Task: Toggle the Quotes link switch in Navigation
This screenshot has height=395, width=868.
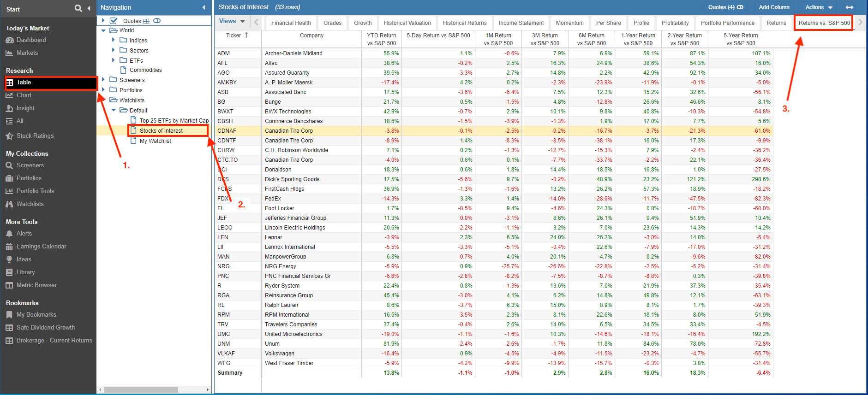Action: 157,21
